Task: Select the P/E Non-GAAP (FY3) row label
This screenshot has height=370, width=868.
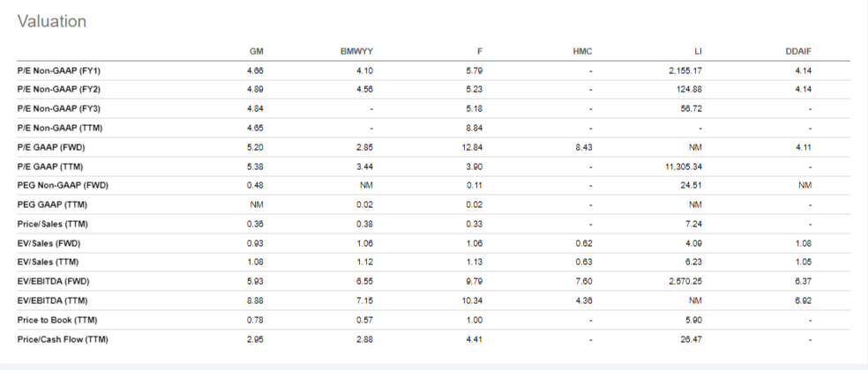Action: (x=59, y=108)
